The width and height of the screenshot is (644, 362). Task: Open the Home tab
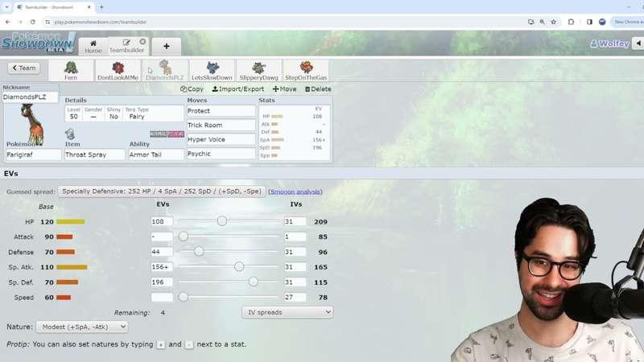93,47
